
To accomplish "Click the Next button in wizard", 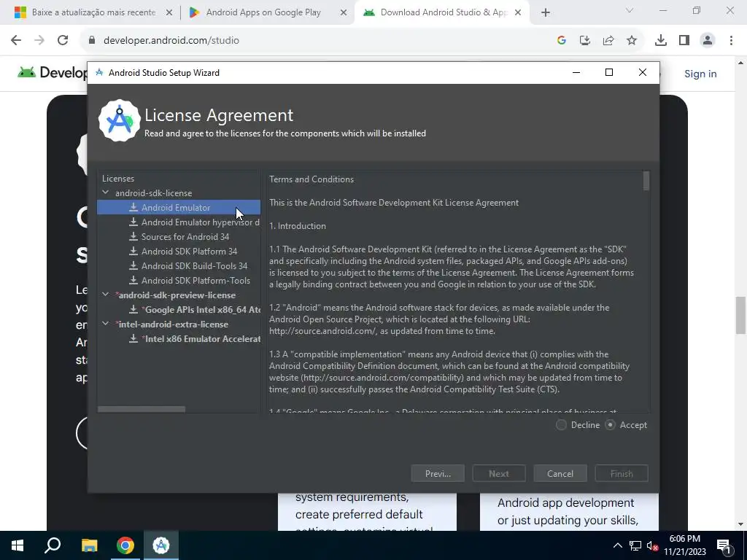I will point(499,473).
